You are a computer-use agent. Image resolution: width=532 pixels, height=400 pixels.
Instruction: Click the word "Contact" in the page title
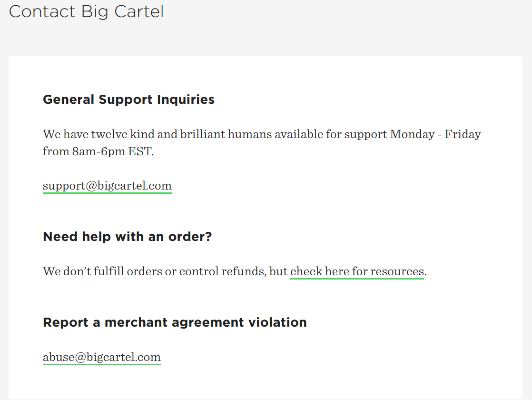[x=43, y=11]
